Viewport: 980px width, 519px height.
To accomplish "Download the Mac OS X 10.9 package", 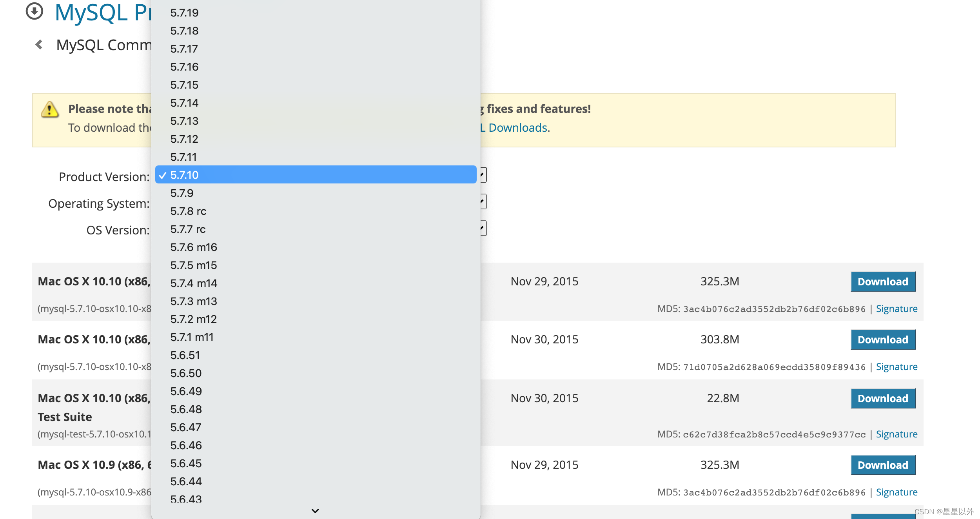I will click(x=883, y=465).
